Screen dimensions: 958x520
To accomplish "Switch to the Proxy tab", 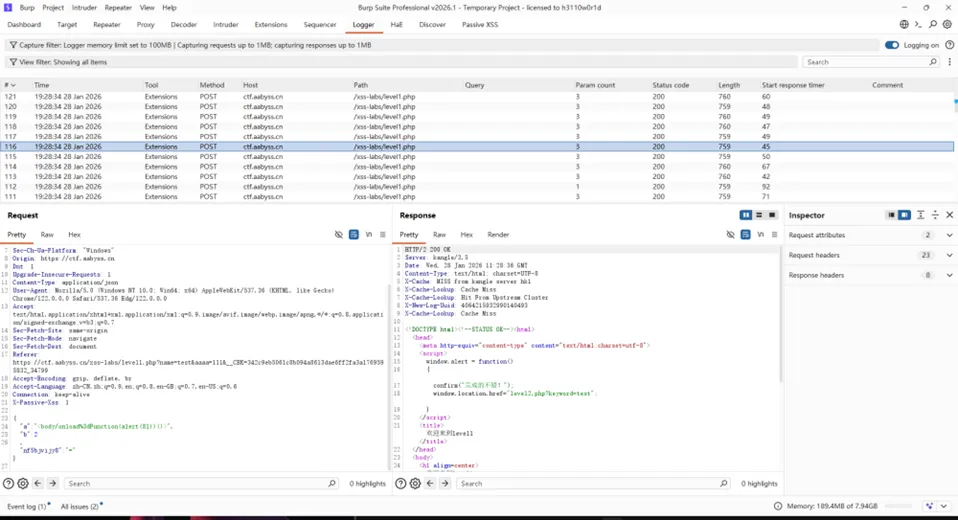I will 145,25.
